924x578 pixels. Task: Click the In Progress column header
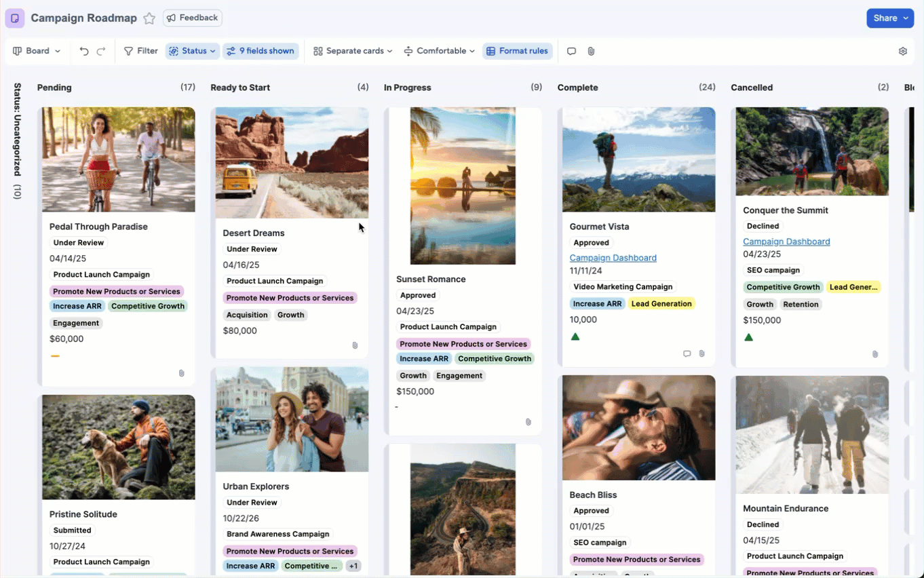coord(407,88)
